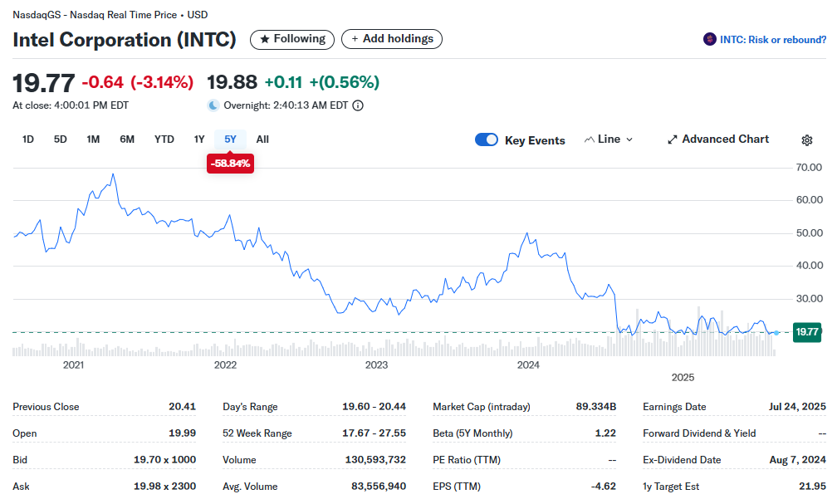This screenshot has width=837, height=504.
Task: Click Market Cap value 89.334B
Action: click(595, 407)
